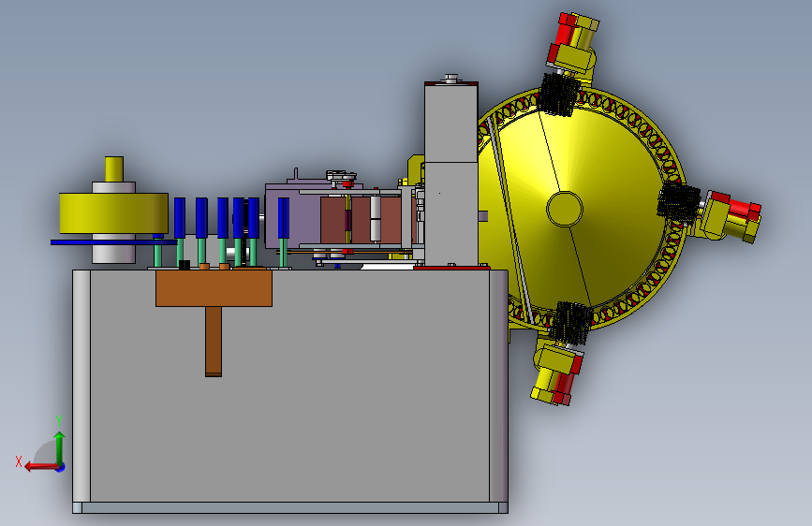Select the brown vertical stem below block

tap(214, 342)
